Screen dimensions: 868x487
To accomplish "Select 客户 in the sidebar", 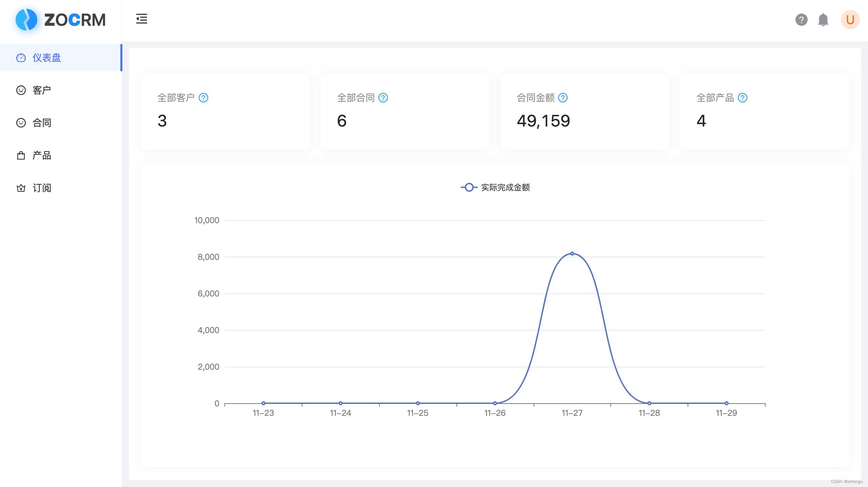I will click(x=41, y=90).
